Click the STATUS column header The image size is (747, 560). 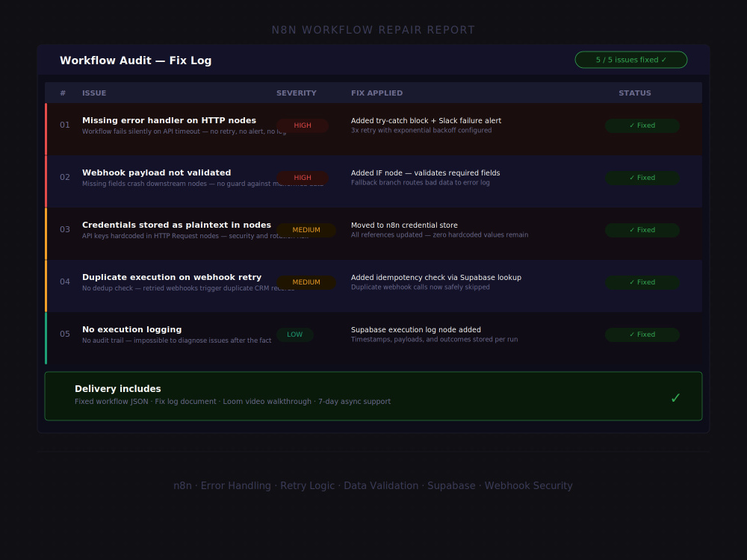pos(634,93)
